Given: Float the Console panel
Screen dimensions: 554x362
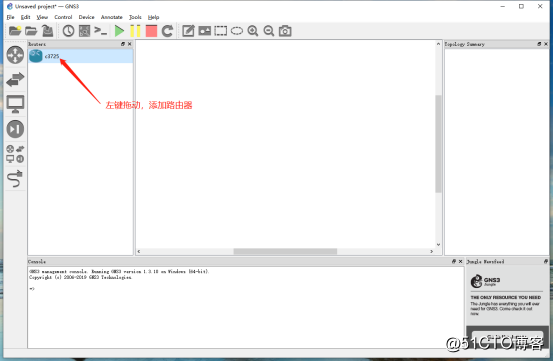Looking at the screenshot, I should 454,262.
